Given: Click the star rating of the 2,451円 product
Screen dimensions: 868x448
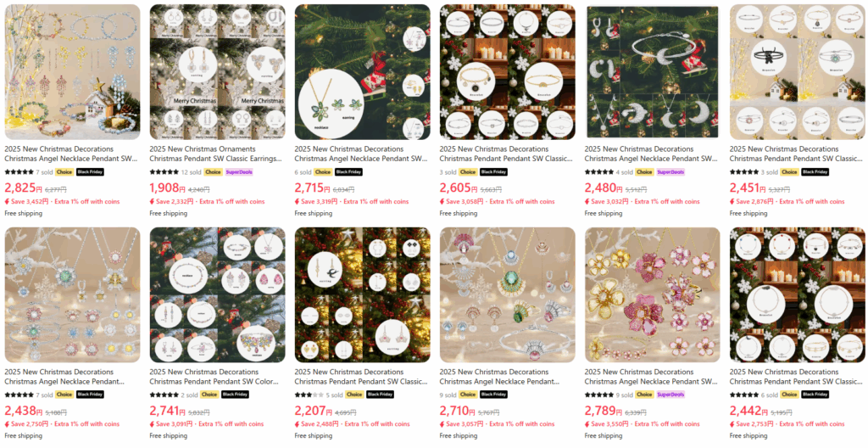Looking at the screenshot, I should (744, 172).
